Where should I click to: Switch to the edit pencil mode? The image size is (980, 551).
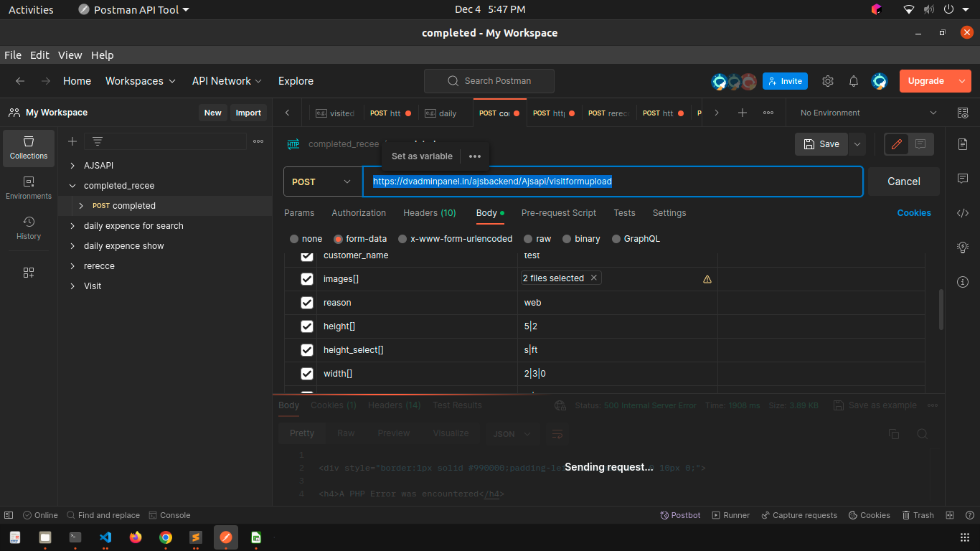pyautogui.click(x=896, y=144)
